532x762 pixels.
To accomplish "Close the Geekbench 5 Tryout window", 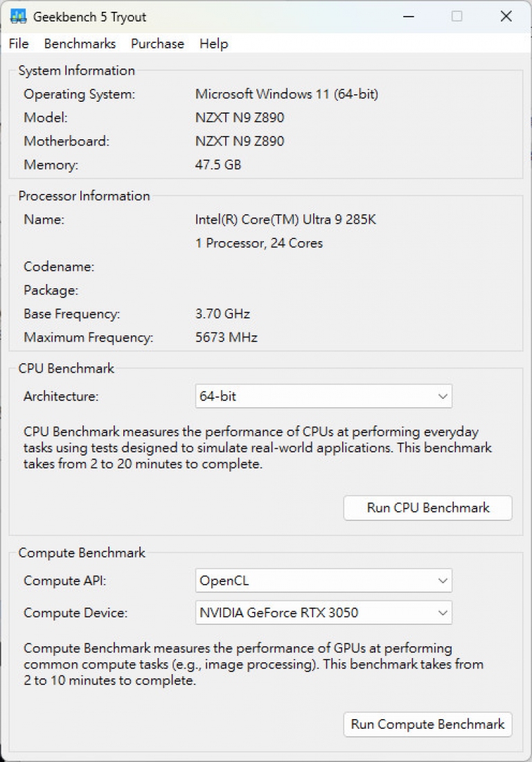I will [x=506, y=17].
